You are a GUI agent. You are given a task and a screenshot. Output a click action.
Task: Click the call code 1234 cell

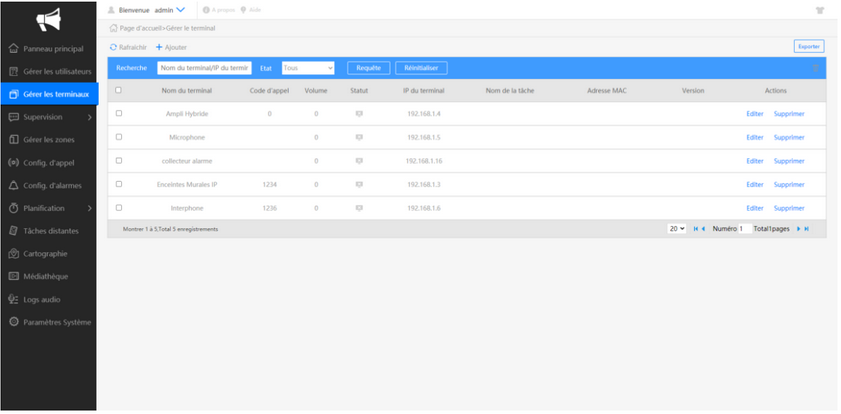click(x=269, y=184)
